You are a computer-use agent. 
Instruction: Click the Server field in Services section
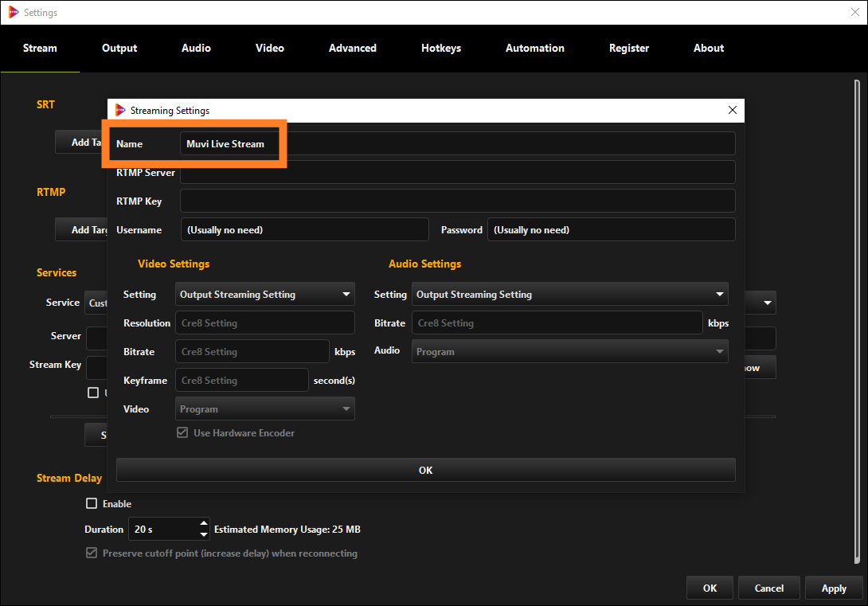coord(97,338)
